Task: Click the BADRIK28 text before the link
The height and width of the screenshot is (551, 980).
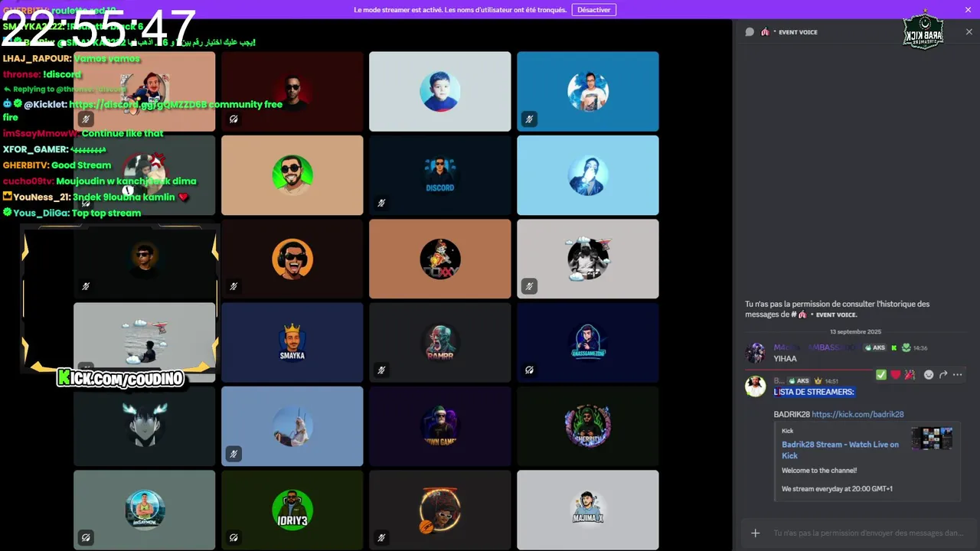Action: [x=792, y=414]
